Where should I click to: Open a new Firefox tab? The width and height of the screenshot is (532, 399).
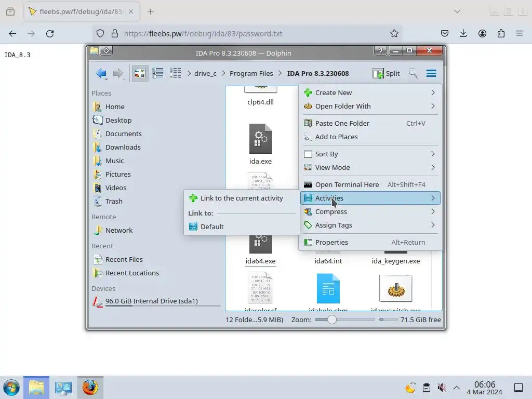pos(150,12)
